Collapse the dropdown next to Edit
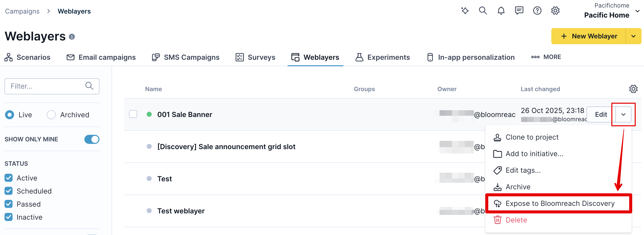The height and width of the screenshot is (235, 644). pos(623,114)
